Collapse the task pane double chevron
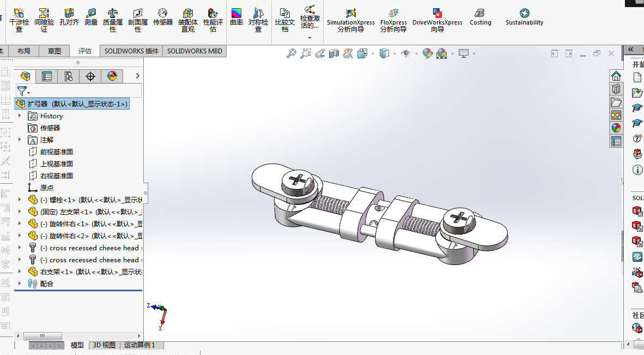Image resolution: width=644 pixels, height=355 pixels. (x=630, y=49)
